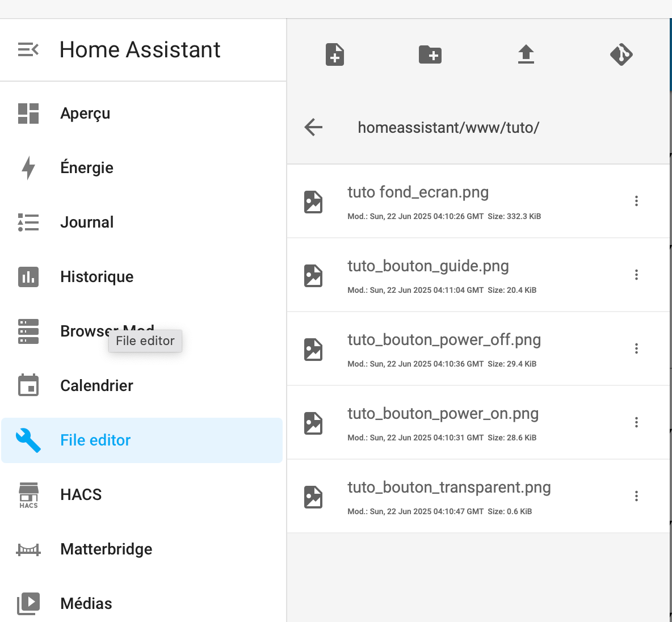Click modification details of tuto_bouton_power_on.png
Viewport: 672px width, 622px height.
tap(442, 438)
